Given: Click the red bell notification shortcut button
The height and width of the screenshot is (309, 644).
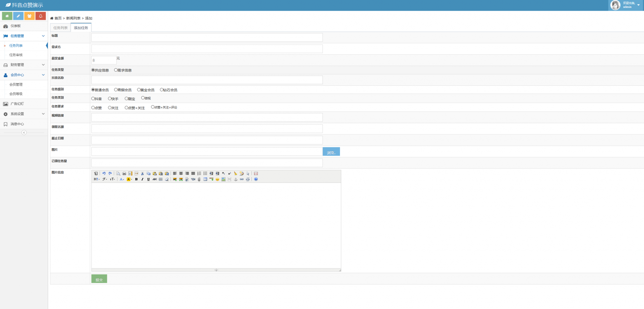Looking at the screenshot, I should [x=41, y=16].
